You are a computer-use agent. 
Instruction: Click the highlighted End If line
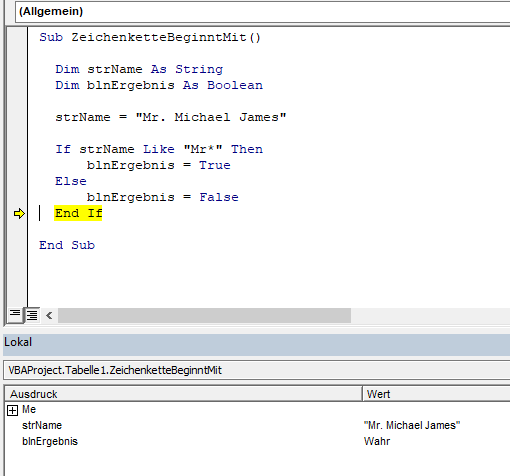coord(78,213)
